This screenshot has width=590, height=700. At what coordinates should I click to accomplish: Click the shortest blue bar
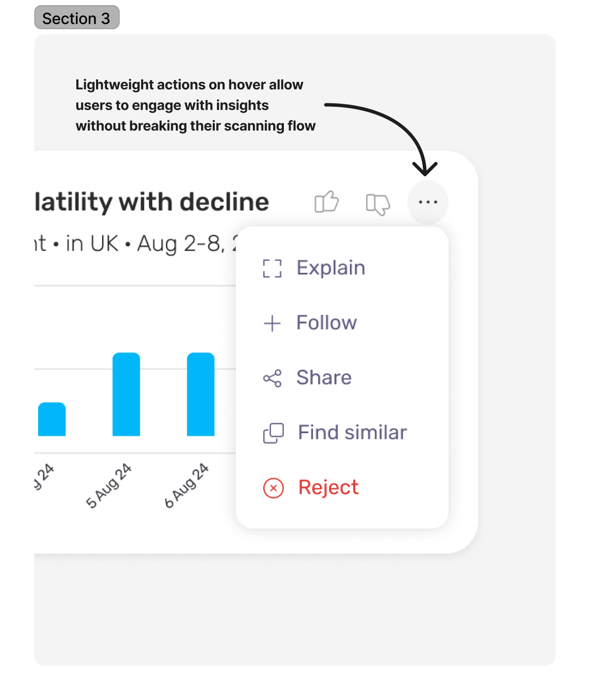pyautogui.click(x=52, y=419)
